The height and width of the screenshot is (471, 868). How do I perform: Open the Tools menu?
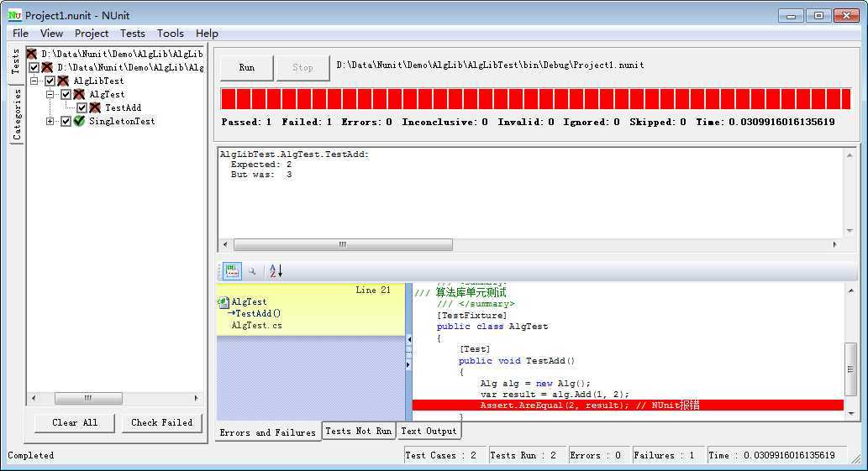click(171, 34)
